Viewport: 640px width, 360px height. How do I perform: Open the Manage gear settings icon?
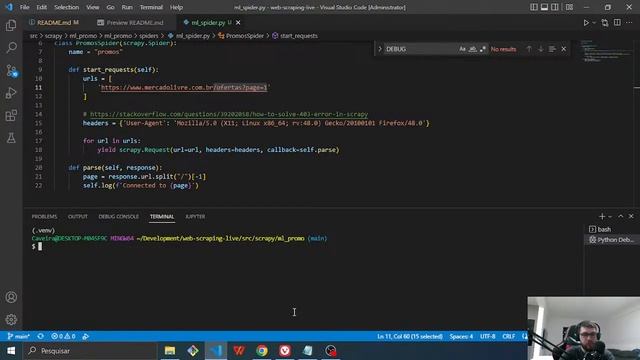coord(11,319)
